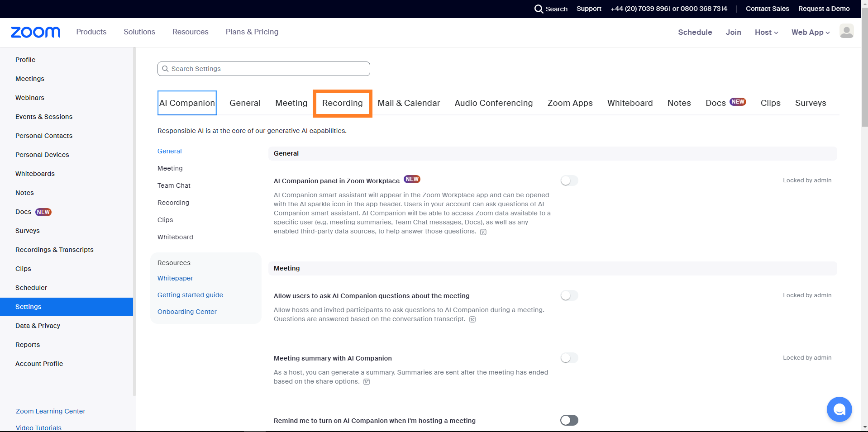Switch to the Notes tab
Image resolution: width=868 pixels, height=432 pixels.
[679, 103]
